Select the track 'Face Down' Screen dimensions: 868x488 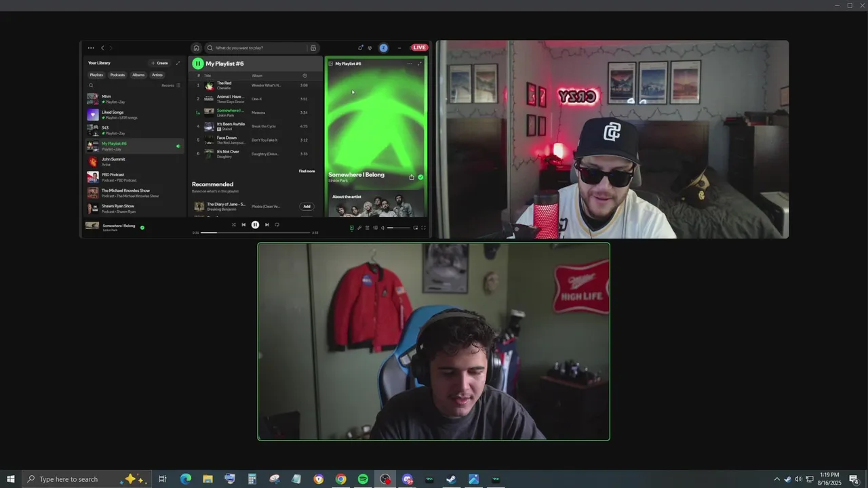pos(255,140)
